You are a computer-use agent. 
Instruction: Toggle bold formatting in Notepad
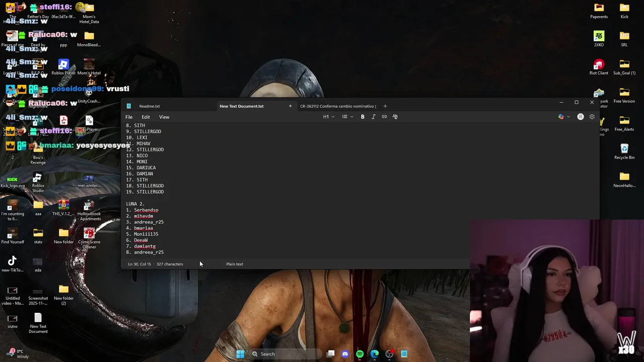tap(362, 117)
